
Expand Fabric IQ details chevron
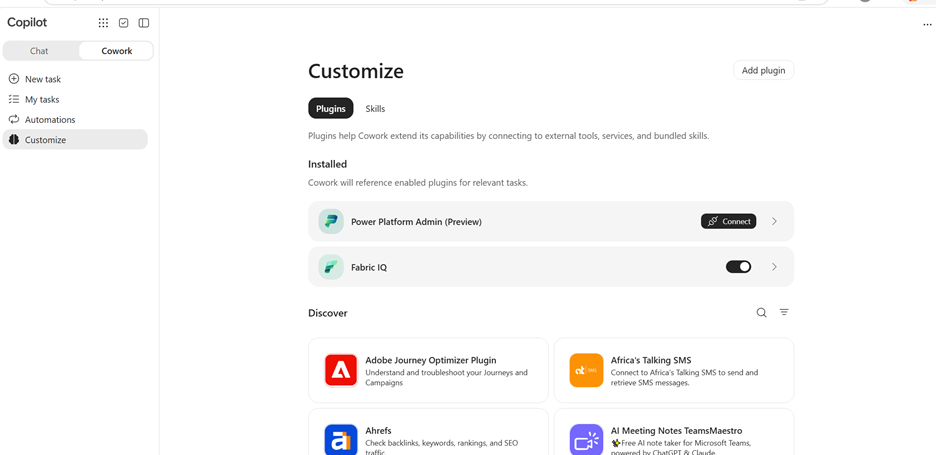pos(774,267)
